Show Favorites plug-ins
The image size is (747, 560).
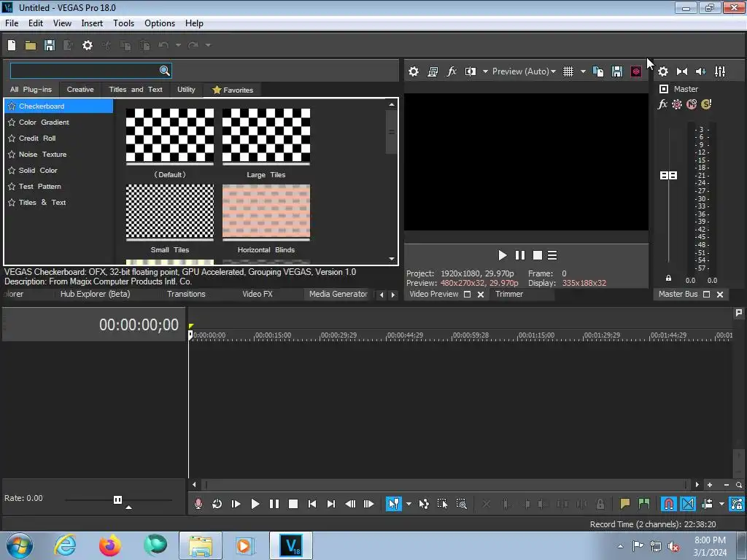233,90
